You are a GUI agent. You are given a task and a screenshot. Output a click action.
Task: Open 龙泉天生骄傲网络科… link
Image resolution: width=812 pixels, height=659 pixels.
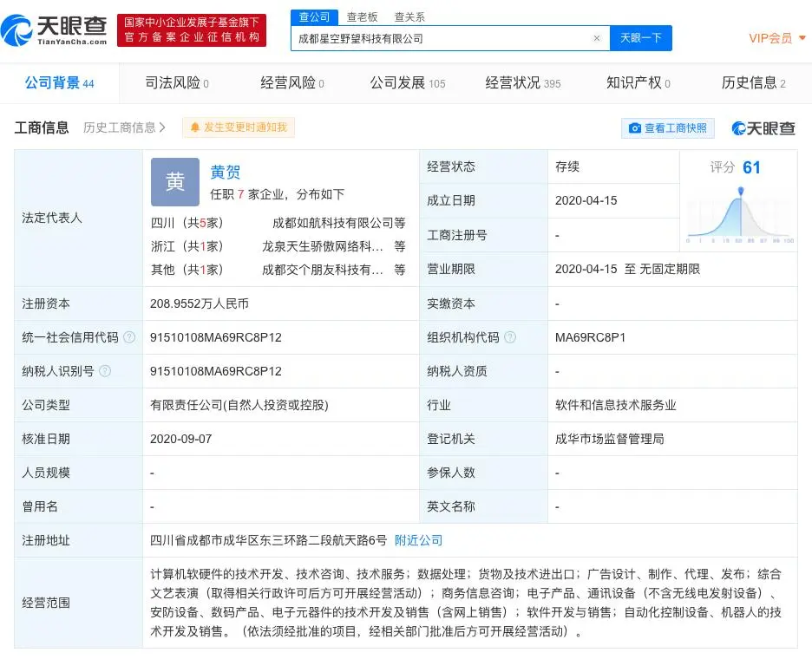tap(322, 246)
